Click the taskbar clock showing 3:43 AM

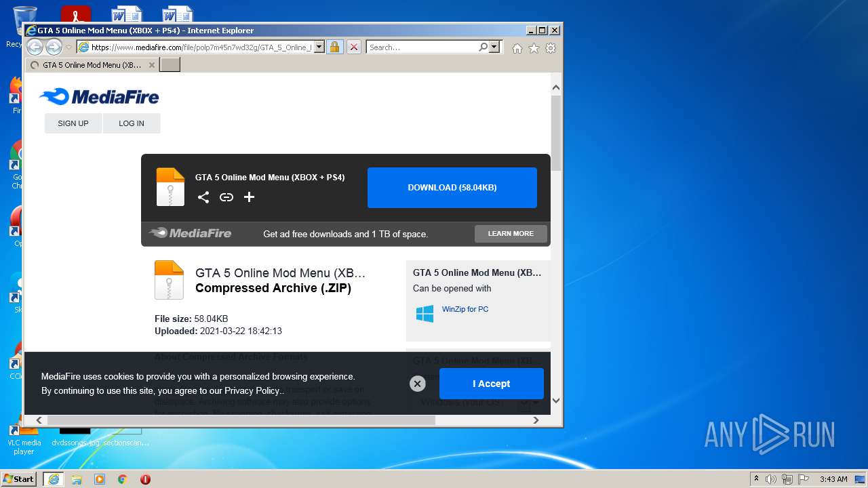[x=833, y=479]
